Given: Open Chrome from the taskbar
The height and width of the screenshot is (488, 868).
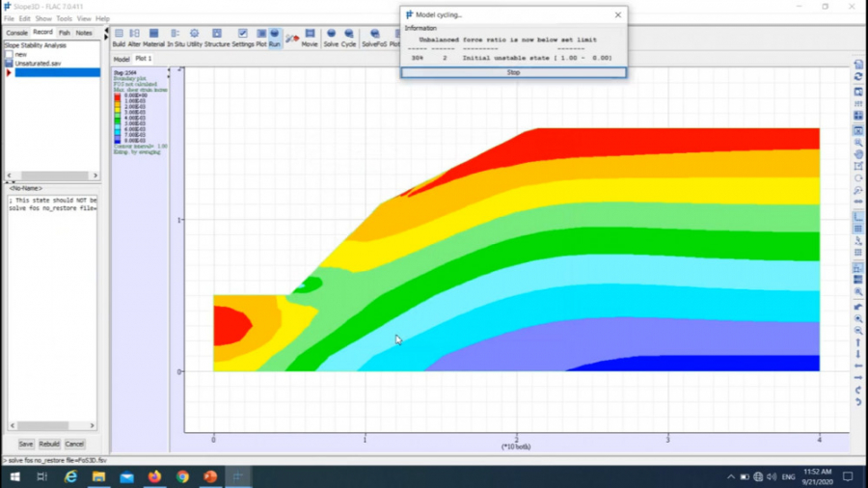Looking at the screenshot, I should click(182, 476).
